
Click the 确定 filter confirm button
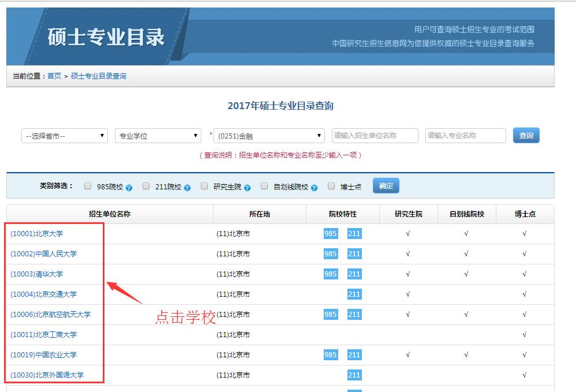point(386,186)
